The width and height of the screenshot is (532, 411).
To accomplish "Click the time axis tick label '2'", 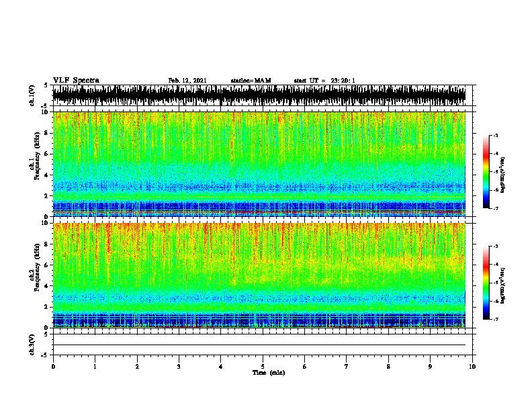I will click(137, 367).
